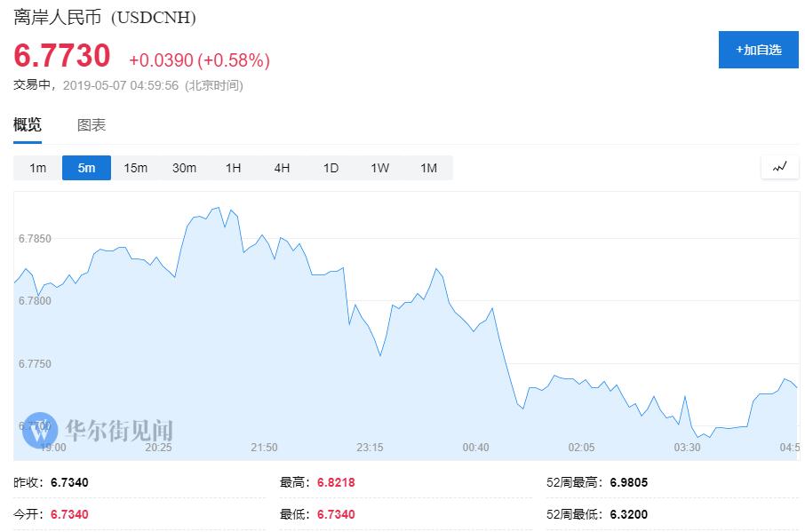Click the 03:30 time axis label
805x532 pixels.
click(687, 448)
